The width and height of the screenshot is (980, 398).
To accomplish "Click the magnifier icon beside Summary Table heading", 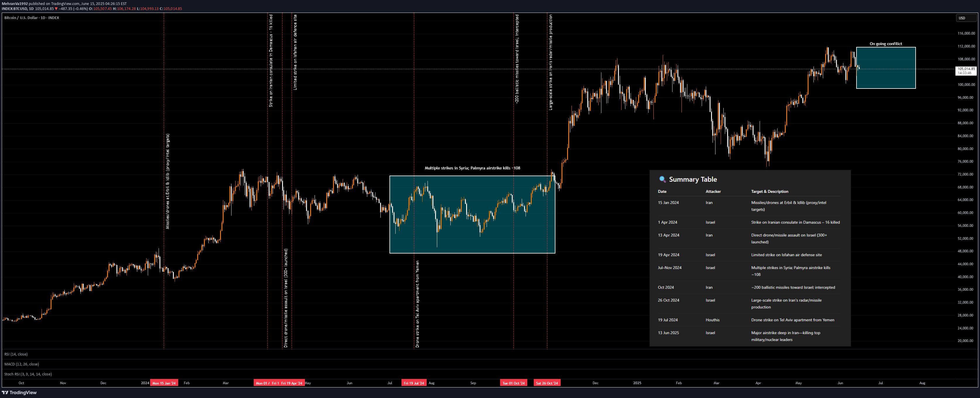I will click(662, 179).
